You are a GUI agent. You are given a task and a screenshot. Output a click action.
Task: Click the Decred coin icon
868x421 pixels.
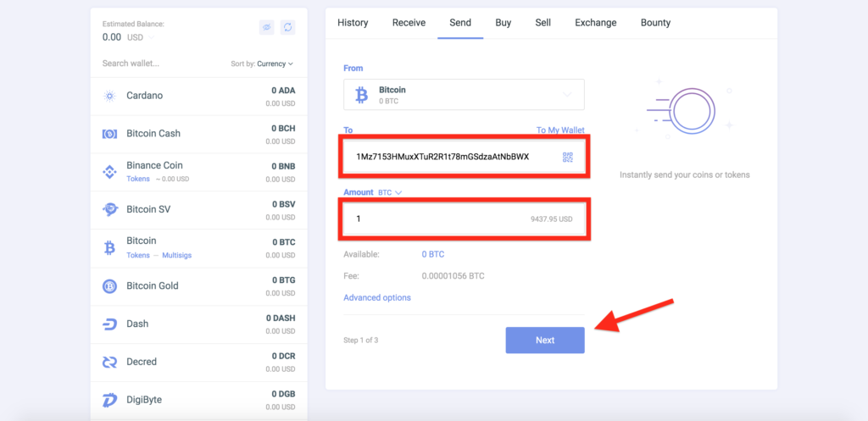click(109, 362)
